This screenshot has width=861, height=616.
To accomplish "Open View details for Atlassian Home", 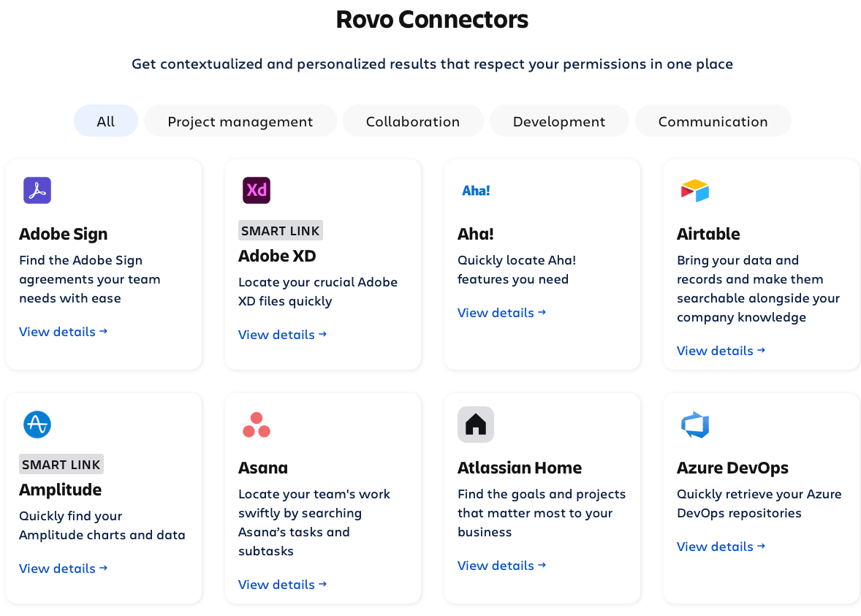I will tap(502, 566).
